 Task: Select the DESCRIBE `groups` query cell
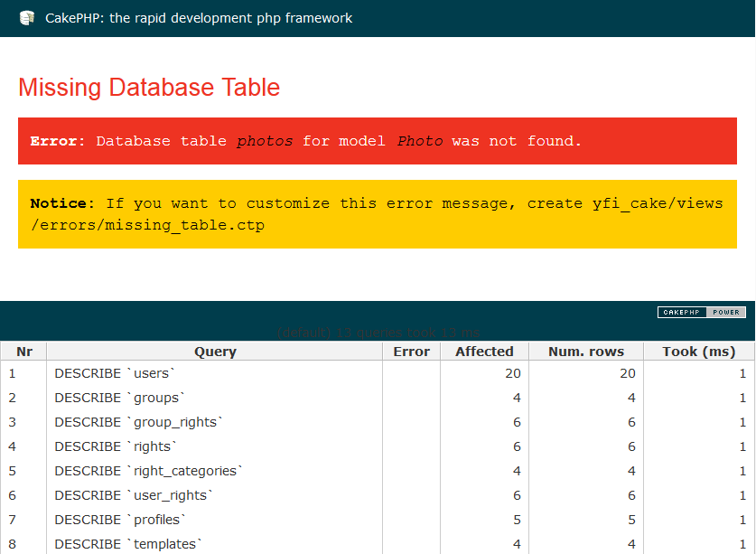215,398
